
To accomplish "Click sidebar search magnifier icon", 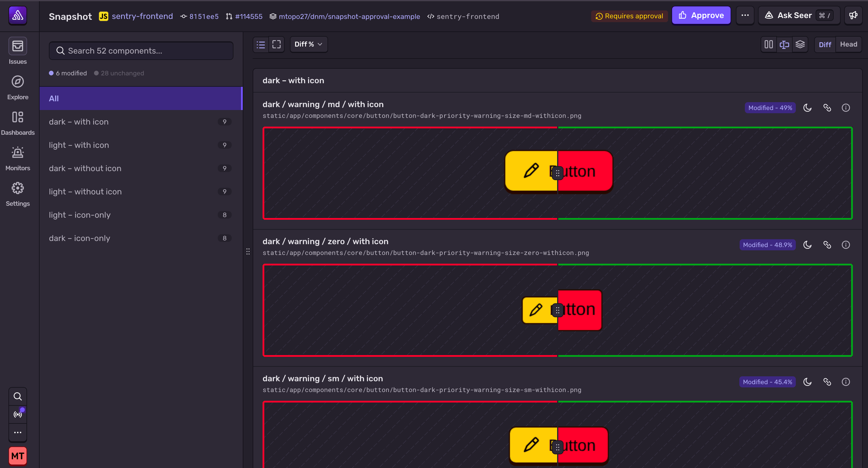I will (x=17, y=396).
